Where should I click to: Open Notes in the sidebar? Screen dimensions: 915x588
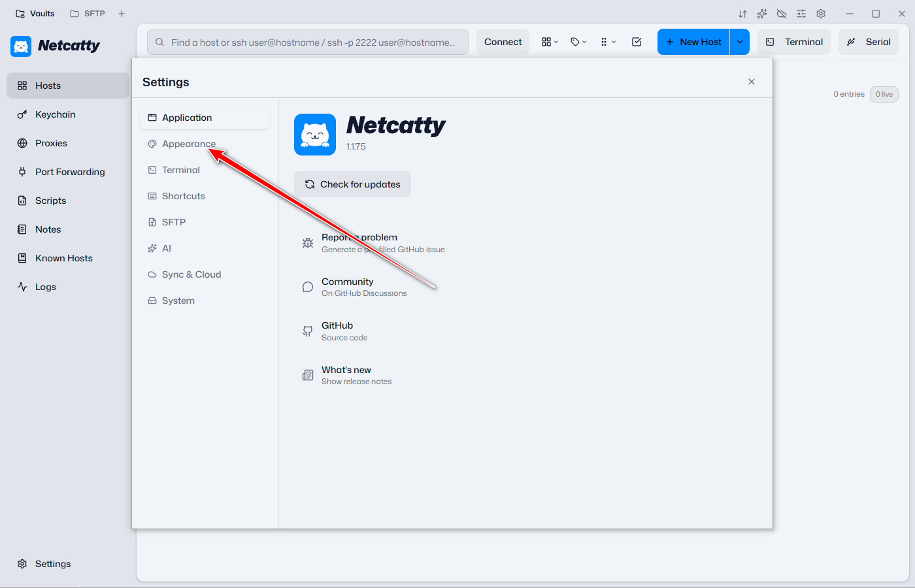[x=68, y=229]
